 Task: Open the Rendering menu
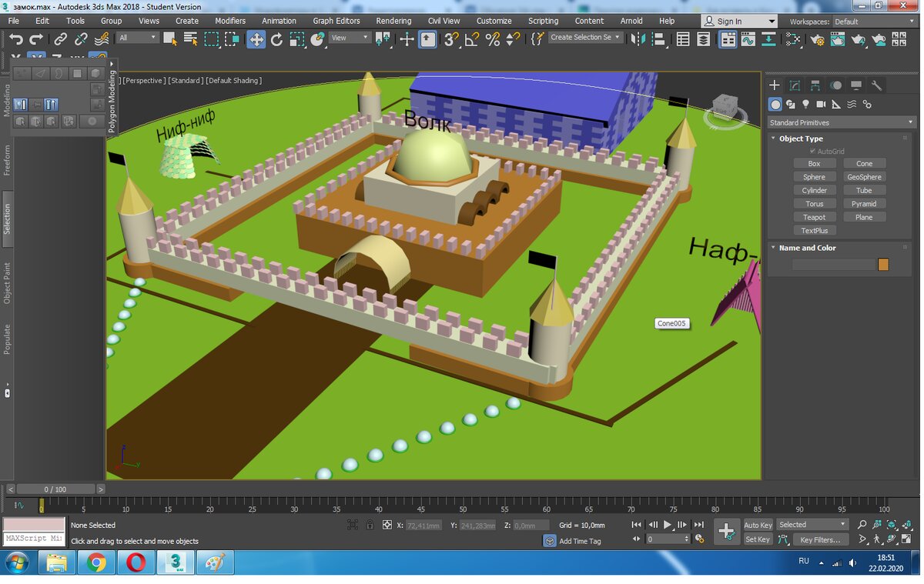(393, 21)
